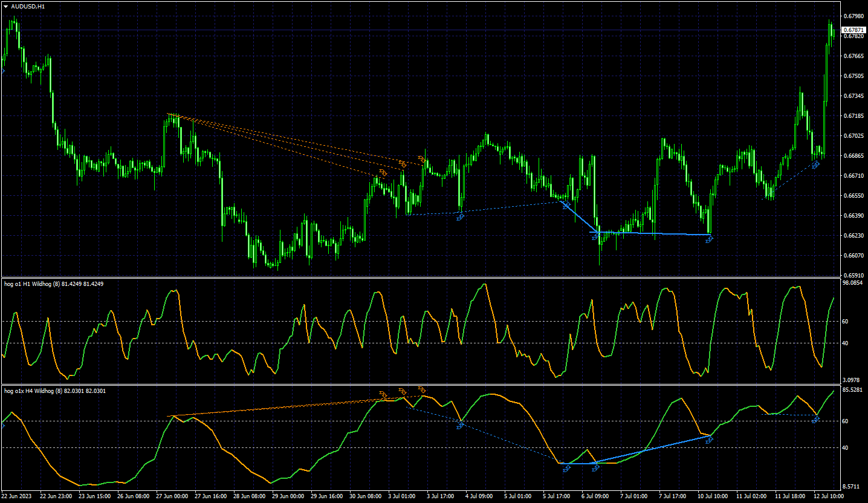The image size is (868, 503).
Task: Click the AUDUSD,H1 chart title label
Action: coord(28,6)
